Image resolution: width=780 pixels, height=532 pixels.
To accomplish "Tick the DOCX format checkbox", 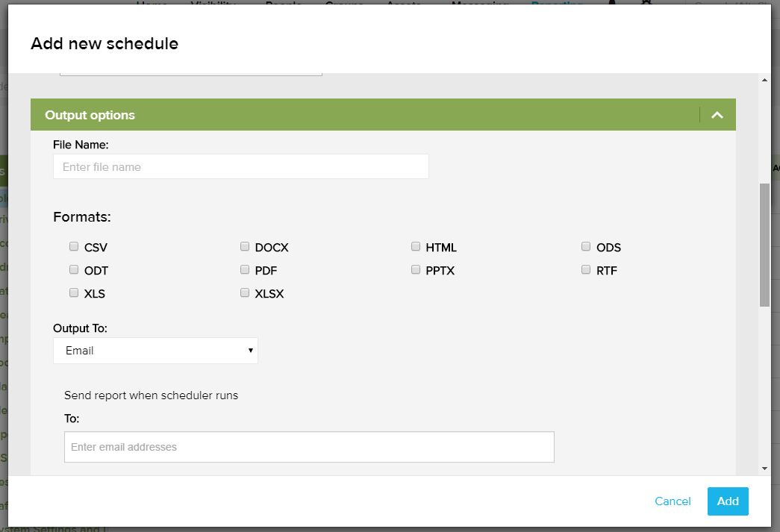I will coord(245,247).
